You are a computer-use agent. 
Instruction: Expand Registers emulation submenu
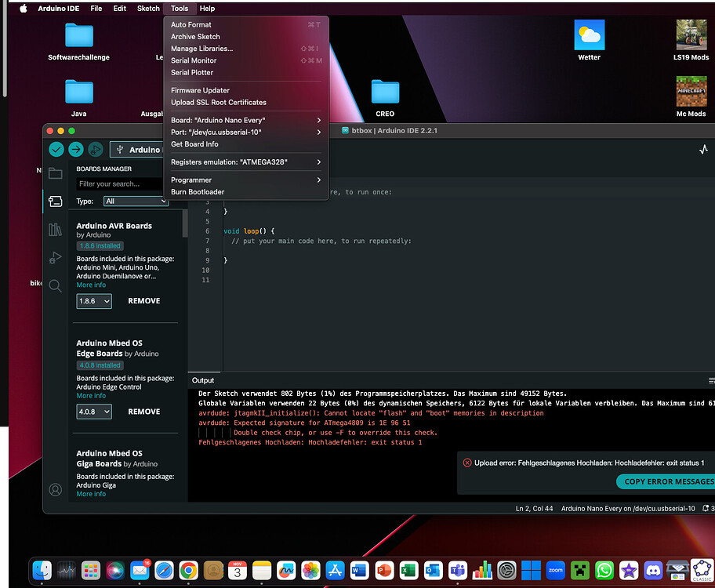tap(246, 162)
